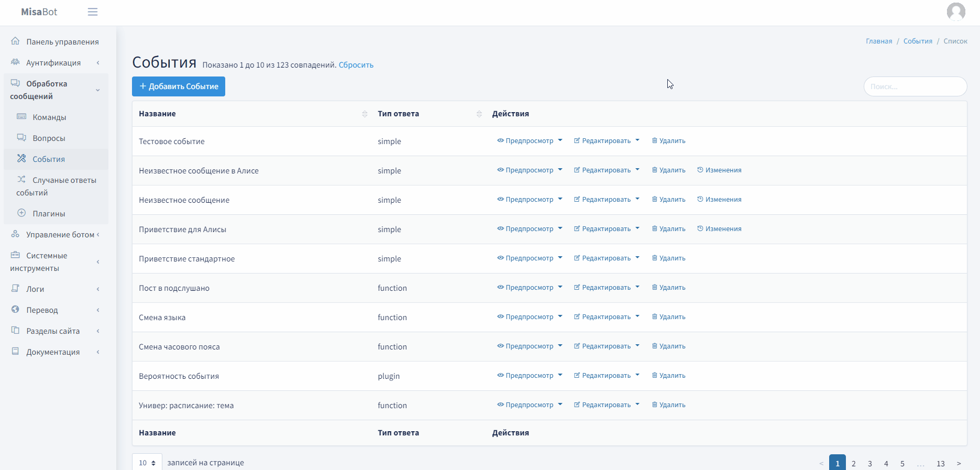
Task: Open Команды submenu item
Action: [56, 117]
